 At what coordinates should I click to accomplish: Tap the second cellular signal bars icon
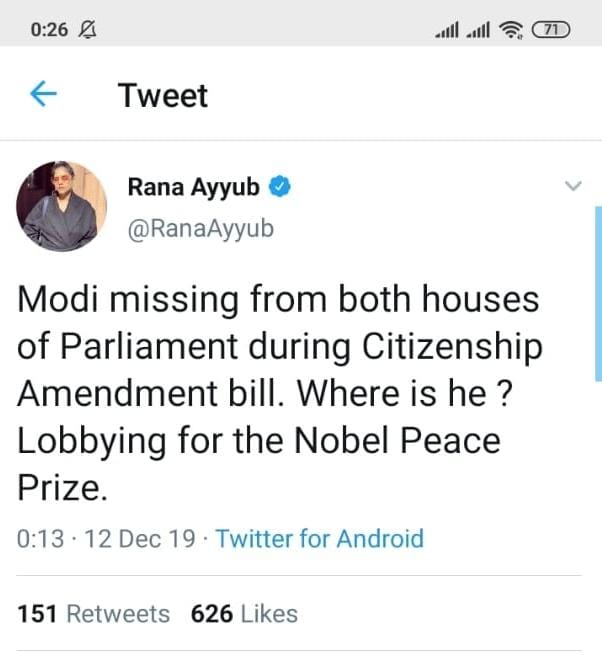(x=479, y=31)
